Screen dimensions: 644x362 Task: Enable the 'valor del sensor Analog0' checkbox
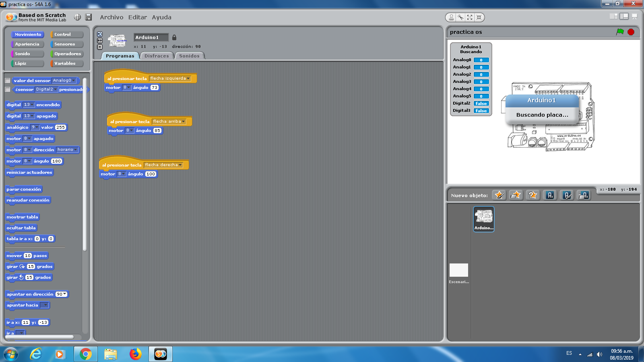point(7,80)
